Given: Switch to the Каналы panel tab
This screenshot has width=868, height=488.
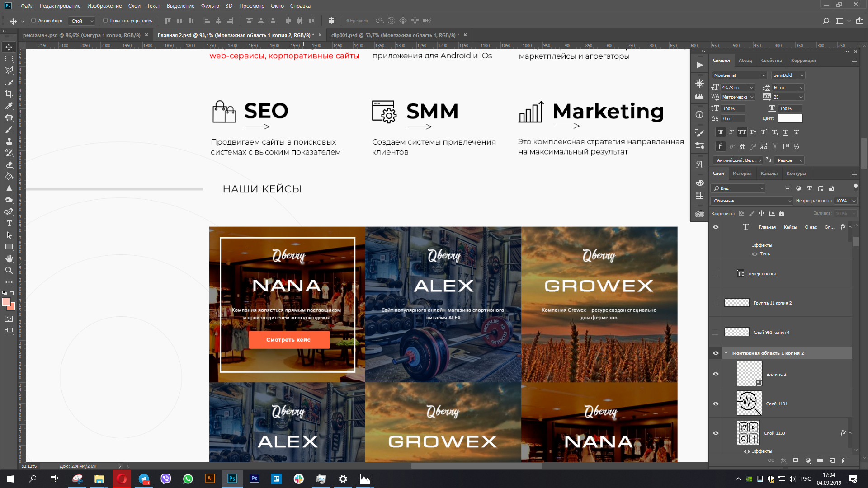Looking at the screenshot, I should [769, 174].
